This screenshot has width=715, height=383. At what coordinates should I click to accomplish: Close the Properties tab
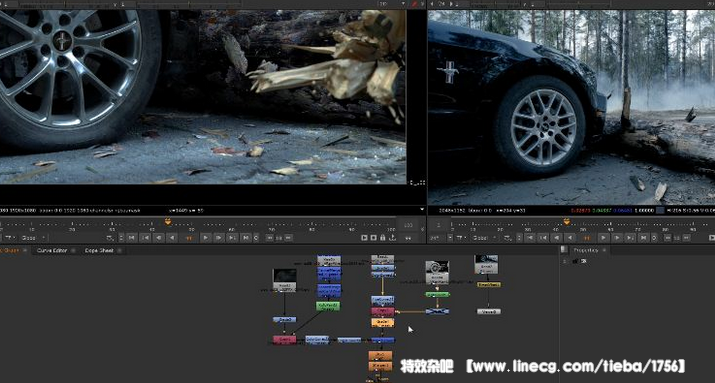pyautogui.click(x=604, y=250)
